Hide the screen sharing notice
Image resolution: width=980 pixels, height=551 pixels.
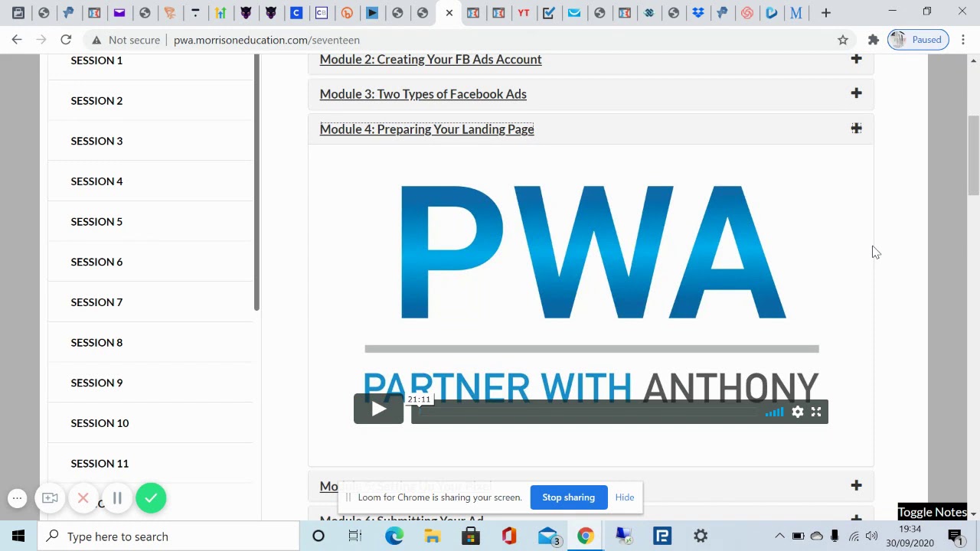tap(625, 497)
